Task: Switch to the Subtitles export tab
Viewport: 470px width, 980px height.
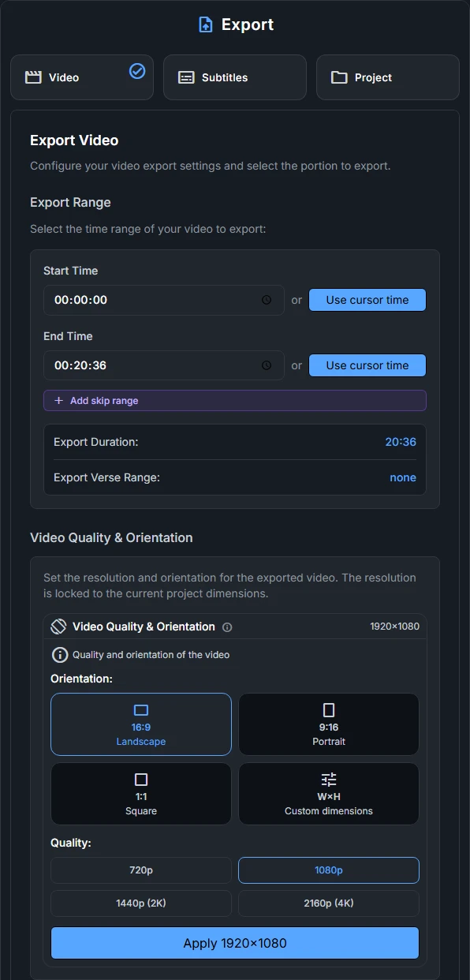Action: [x=235, y=77]
